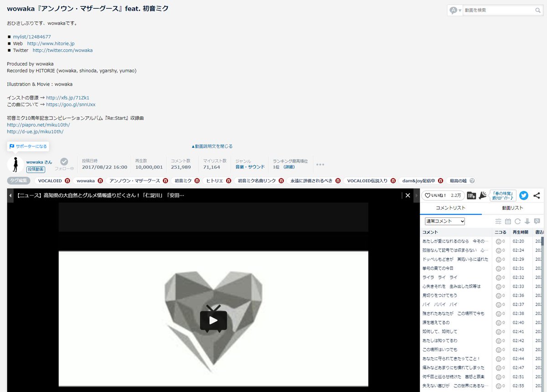Open the share icon menu
This screenshot has width=547, height=392.
537,196
